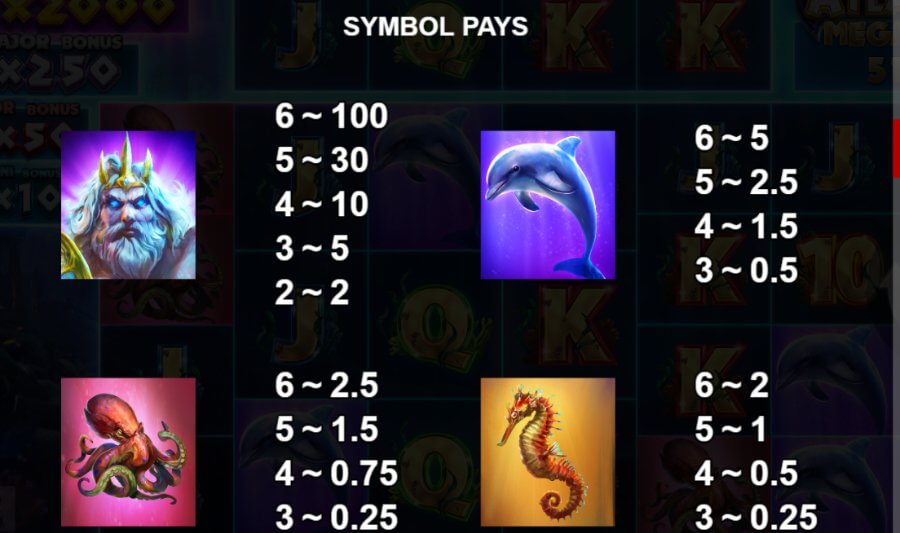
Task: Select dolphin's 5 ~ 2.5 payout text
Action: (x=746, y=182)
